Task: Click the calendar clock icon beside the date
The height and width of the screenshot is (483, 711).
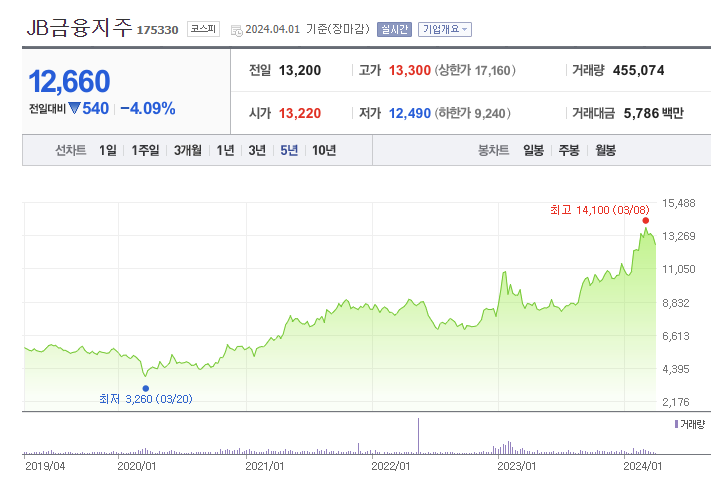Action: click(x=237, y=30)
